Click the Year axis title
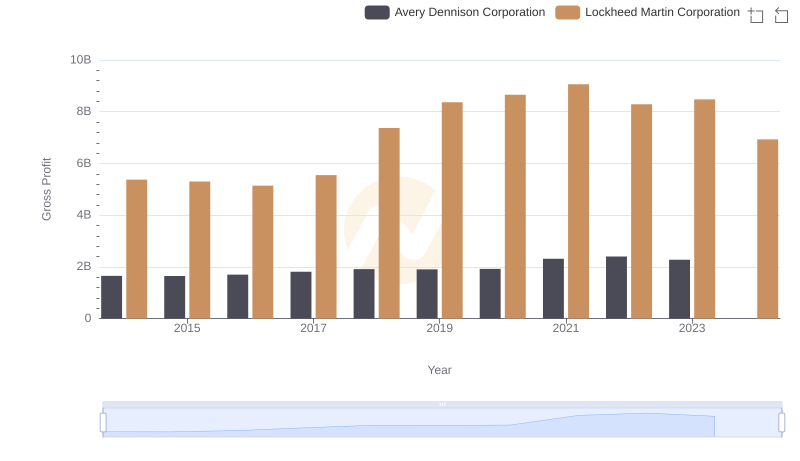The height and width of the screenshot is (461, 800). tap(439, 370)
